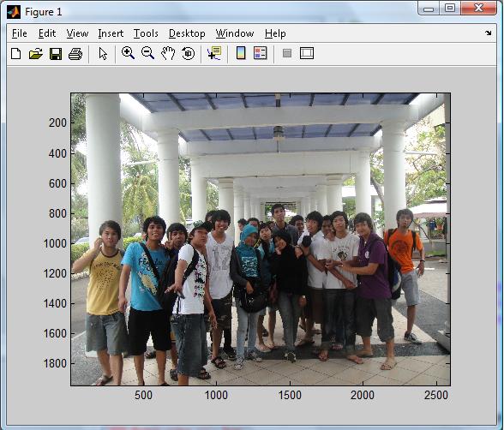Click the displayed group photo in the axes
Viewport: 504px width, 430px height.
[261, 239]
